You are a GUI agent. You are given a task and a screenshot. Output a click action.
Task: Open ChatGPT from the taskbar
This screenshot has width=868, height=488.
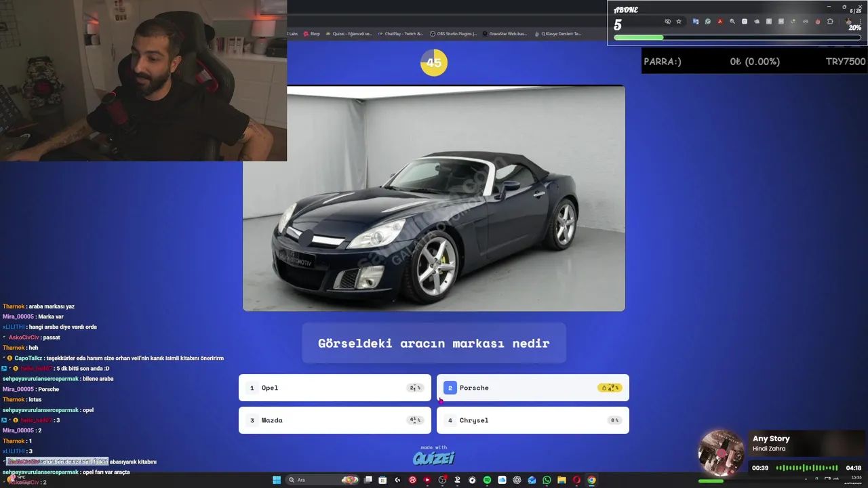517,480
